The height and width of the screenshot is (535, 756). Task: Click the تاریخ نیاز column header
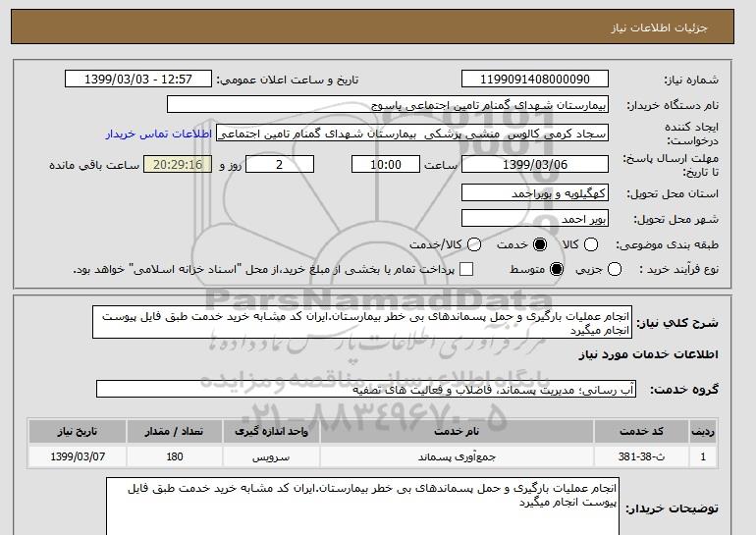[x=78, y=431]
